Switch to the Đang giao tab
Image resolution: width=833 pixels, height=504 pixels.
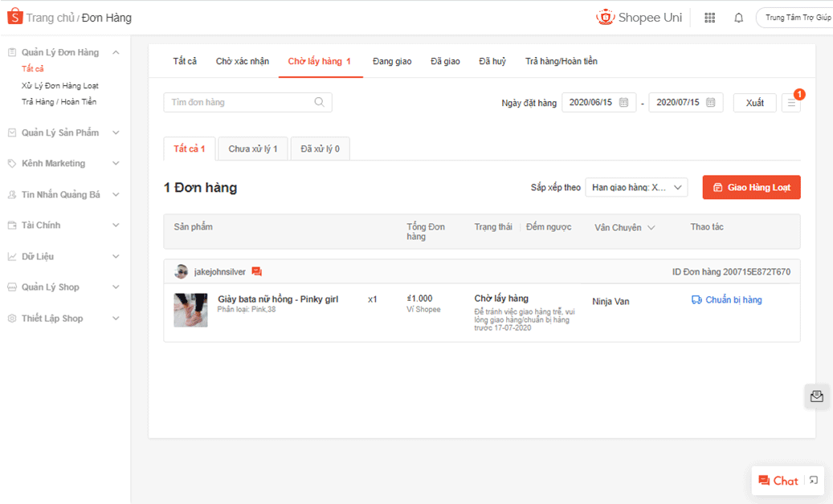[x=392, y=61]
